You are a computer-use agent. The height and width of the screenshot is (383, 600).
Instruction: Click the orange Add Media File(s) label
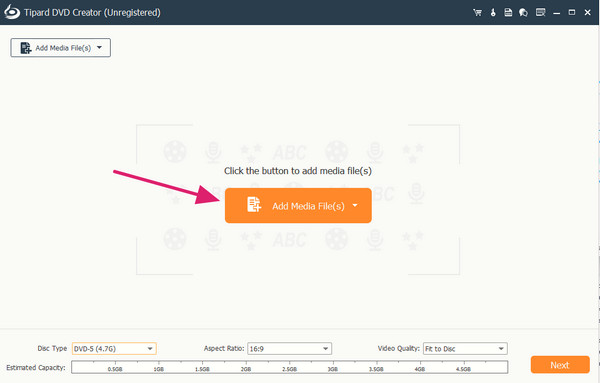pyautogui.click(x=308, y=206)
